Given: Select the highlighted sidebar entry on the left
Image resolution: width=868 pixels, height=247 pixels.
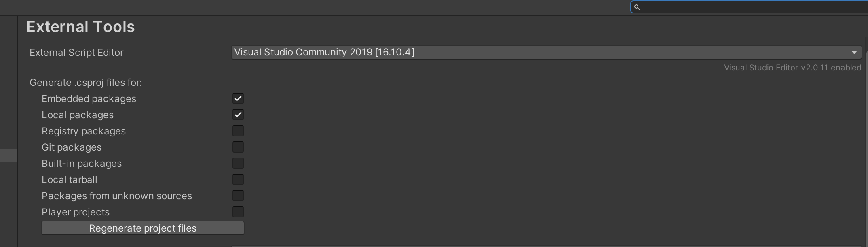Looking at the screenshot, I should tap(8, 155).
